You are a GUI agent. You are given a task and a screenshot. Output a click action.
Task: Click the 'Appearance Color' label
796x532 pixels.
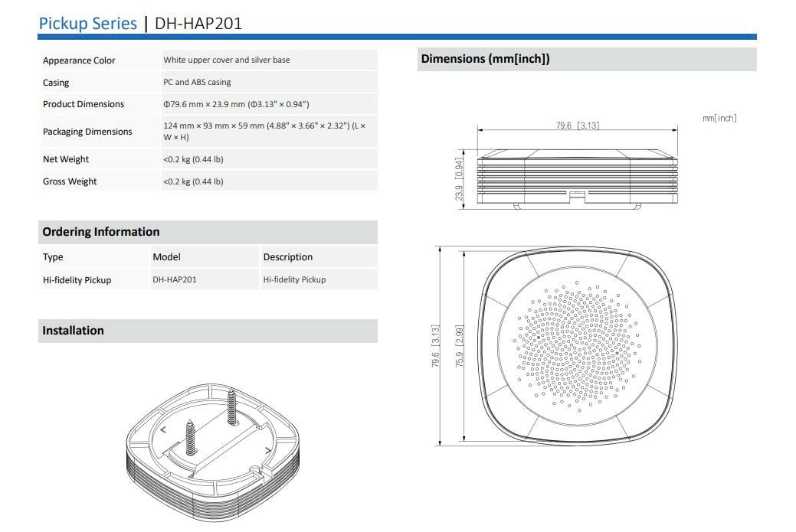tap(79, 60)
